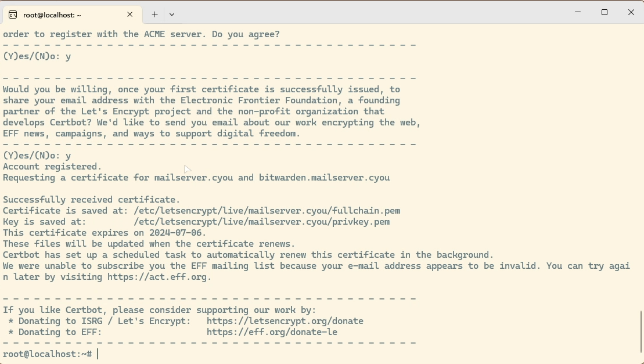Click the https://act.eff.org link text

[x=157, y=277]
